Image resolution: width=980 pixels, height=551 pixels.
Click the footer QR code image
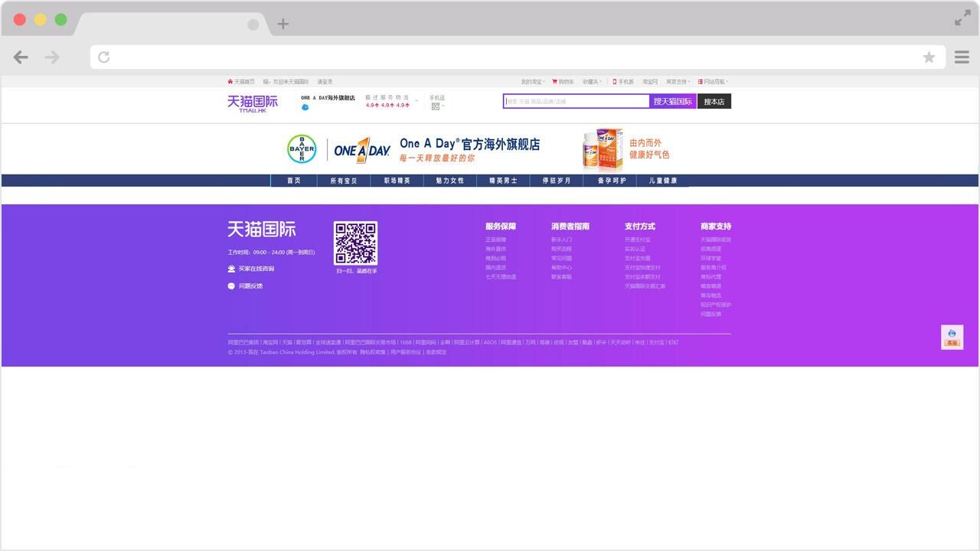[x=355, y=243]
